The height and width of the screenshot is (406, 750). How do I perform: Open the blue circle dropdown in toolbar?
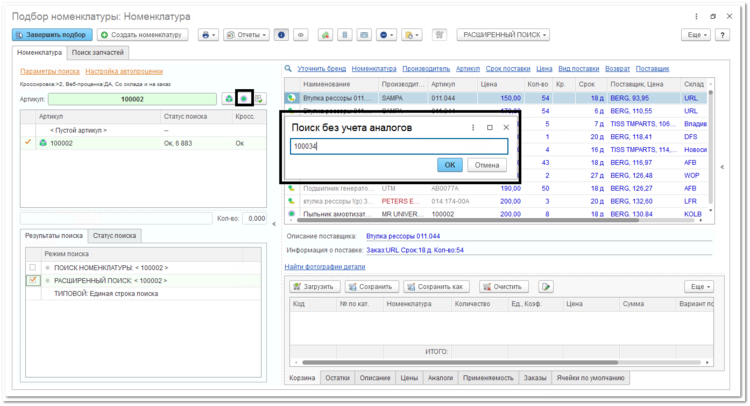(x=386, y=35)
